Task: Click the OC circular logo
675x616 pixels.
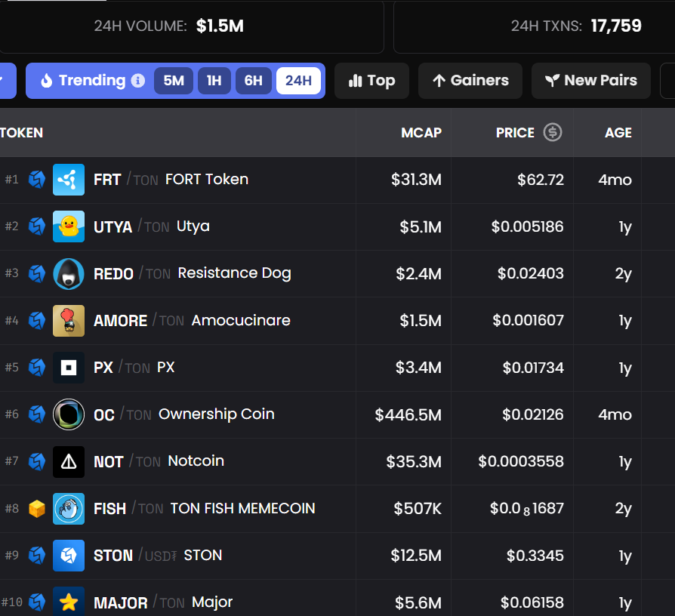Action: pos(69,414)
